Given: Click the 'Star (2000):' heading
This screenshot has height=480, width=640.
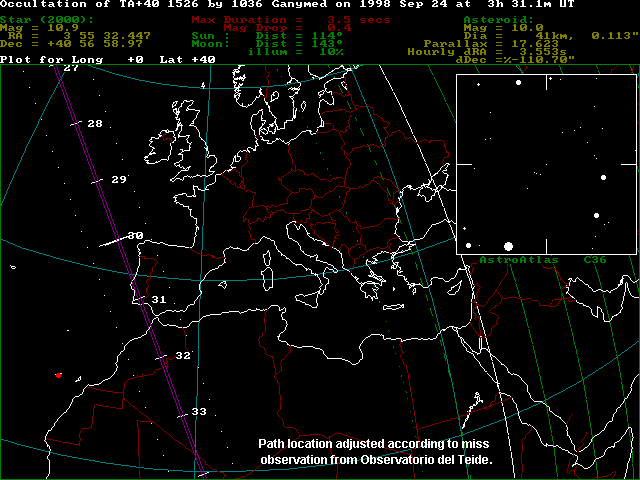Looking at the screenshot, I should (47, 19).
